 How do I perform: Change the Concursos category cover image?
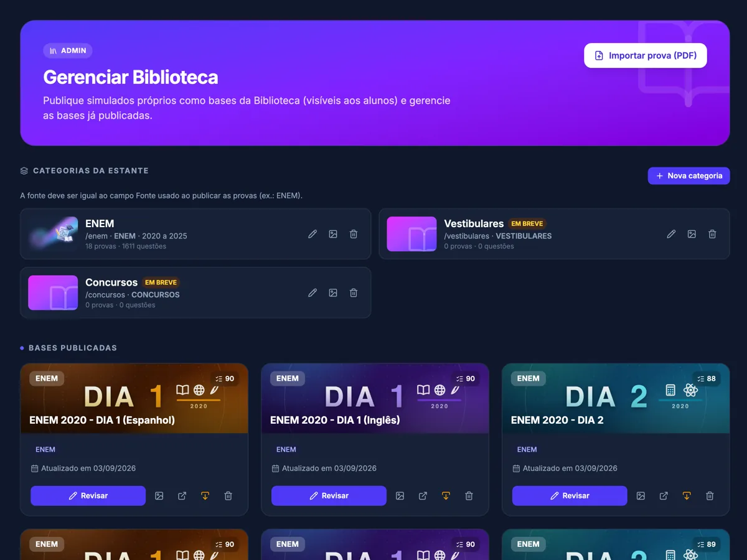coord(333,292)
